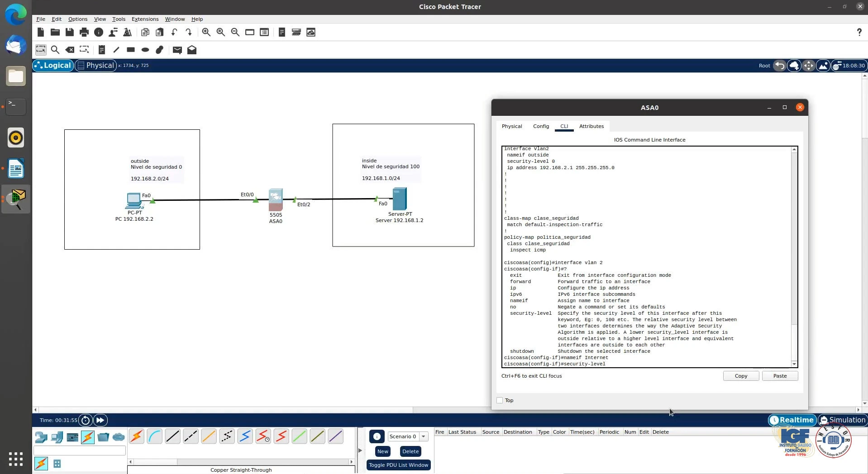Select the End Devices category icon
The image size is (868, 474).
[x=57, y=437]
